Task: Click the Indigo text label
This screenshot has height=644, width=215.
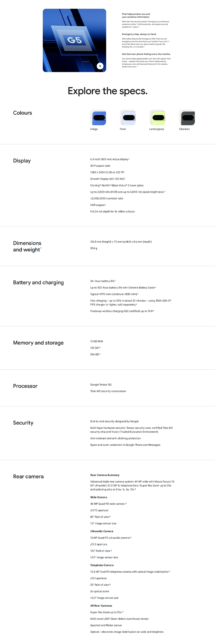Action: click(94, 129)
